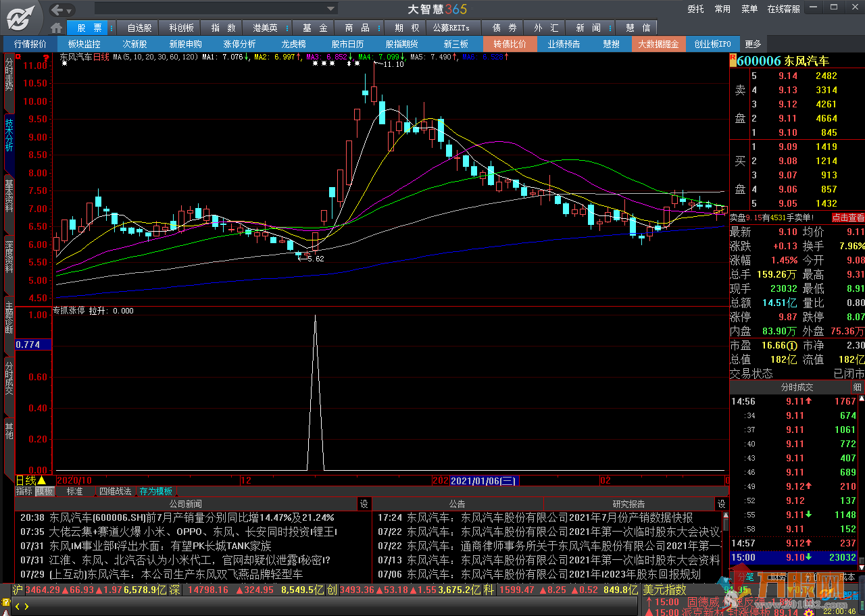Click the 细 detail link in 分时成交
The width and height of the screenshot is (865, 616).
(x=858, y=388)
